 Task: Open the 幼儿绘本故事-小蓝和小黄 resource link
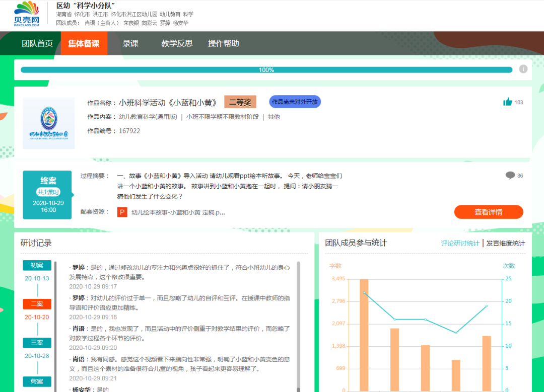[x=178, y=212]
